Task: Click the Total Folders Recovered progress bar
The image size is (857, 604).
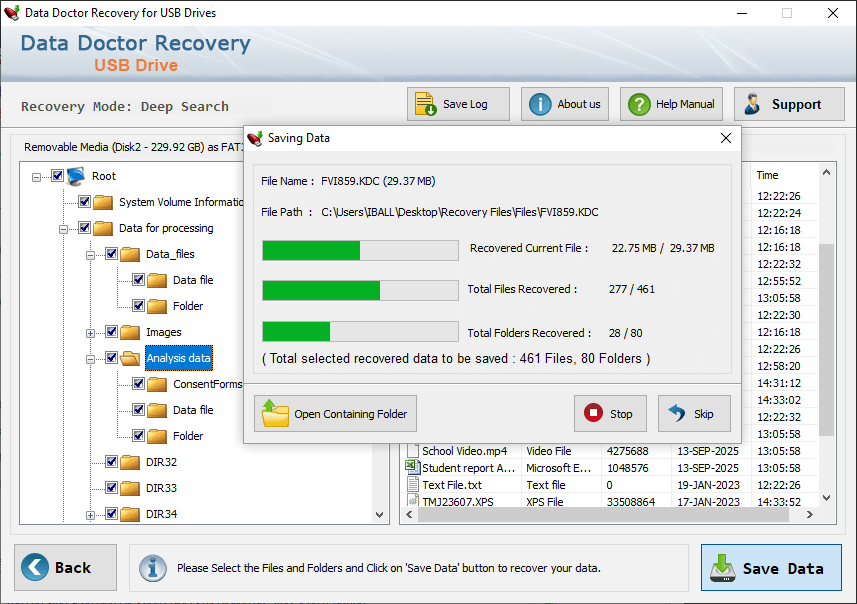Action: [x=360, y=332]
